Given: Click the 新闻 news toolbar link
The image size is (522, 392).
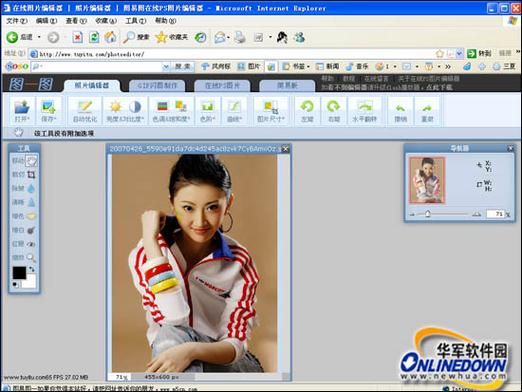Looking at the screenshot, I should 328,67.
